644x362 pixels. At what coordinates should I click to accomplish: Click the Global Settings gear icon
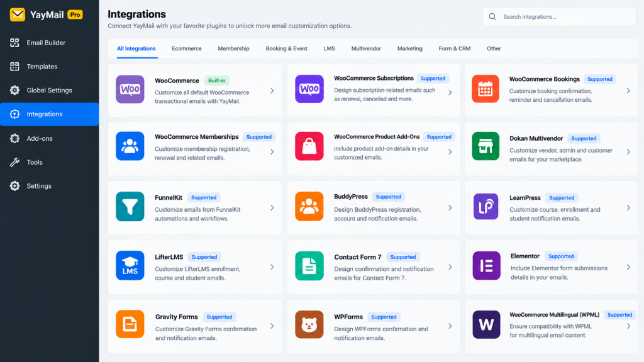[15, 90]
